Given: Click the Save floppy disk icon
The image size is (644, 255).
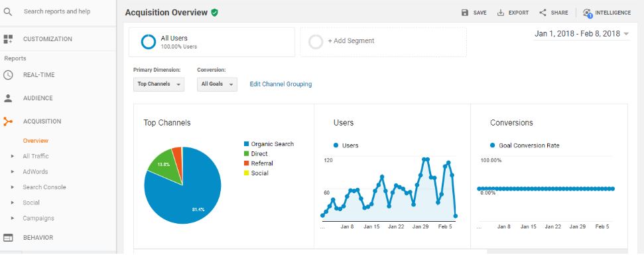Looking at the screenshot, I should click(x=465, y=13).
